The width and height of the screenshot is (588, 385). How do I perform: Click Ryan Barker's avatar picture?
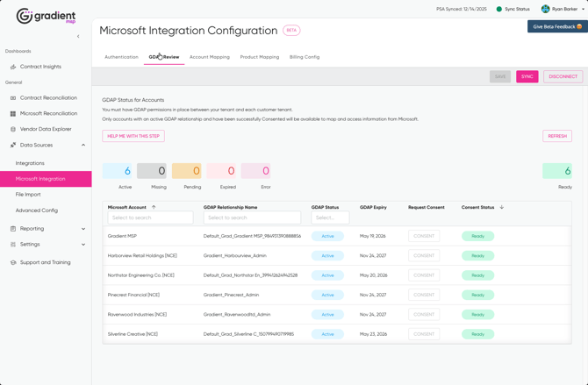[x=545, y=9]
